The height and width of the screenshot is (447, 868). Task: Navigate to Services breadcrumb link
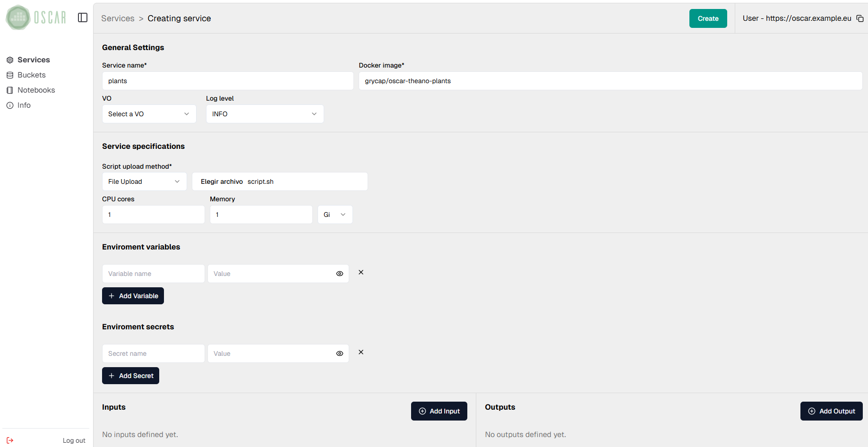coord(118,18)
